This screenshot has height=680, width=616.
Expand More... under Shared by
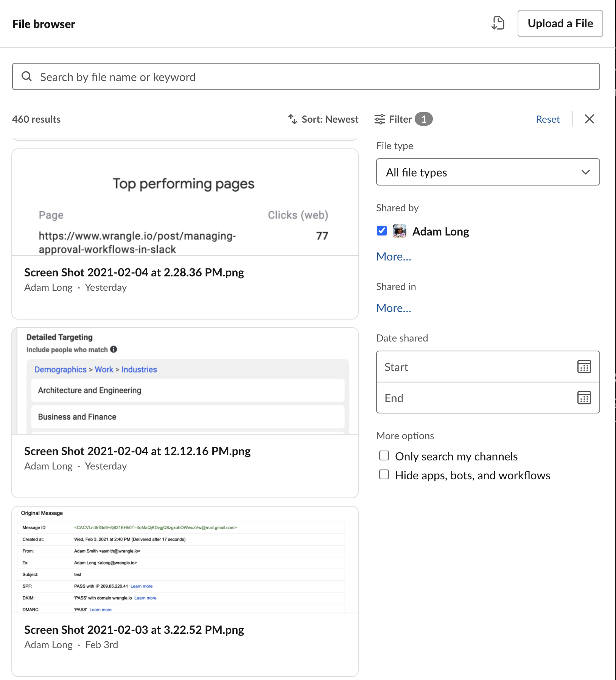394,257
